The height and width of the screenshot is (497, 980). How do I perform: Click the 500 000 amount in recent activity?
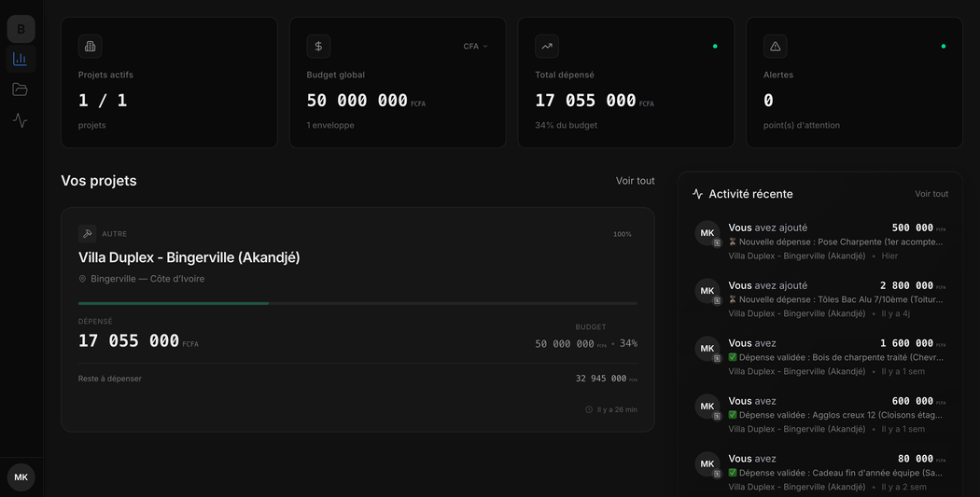[x=913, y=228]
